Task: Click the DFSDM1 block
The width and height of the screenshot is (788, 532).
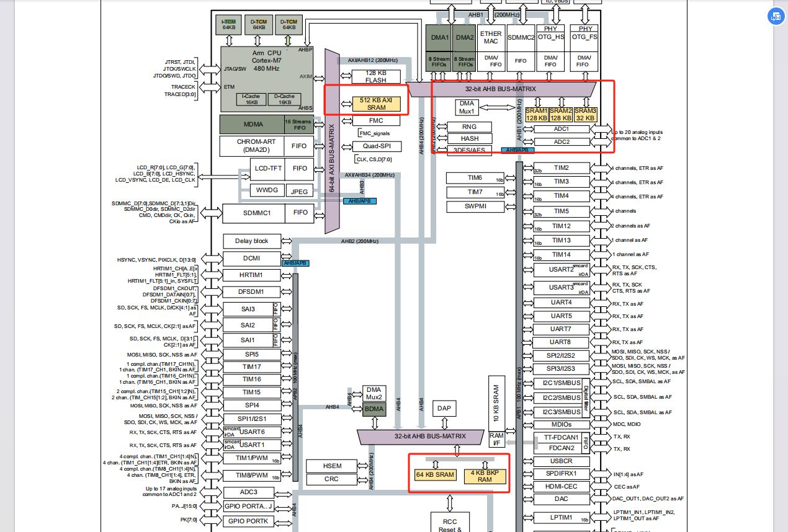Action: [x=252, y=291]
